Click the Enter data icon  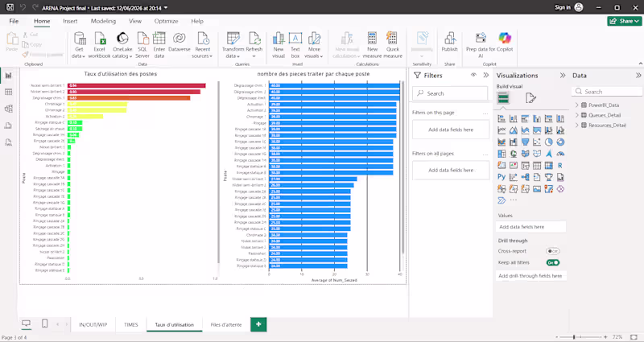[159, 39]
